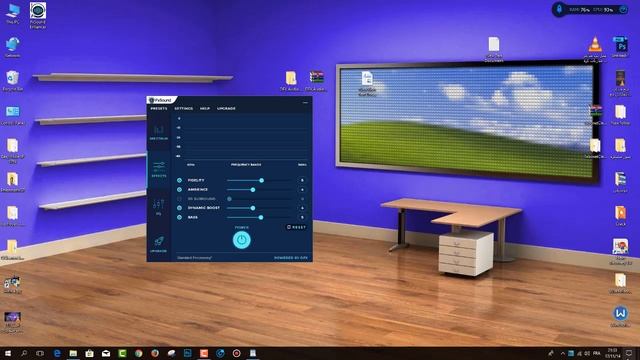Select the text document icon on desktop

point(493,49)
